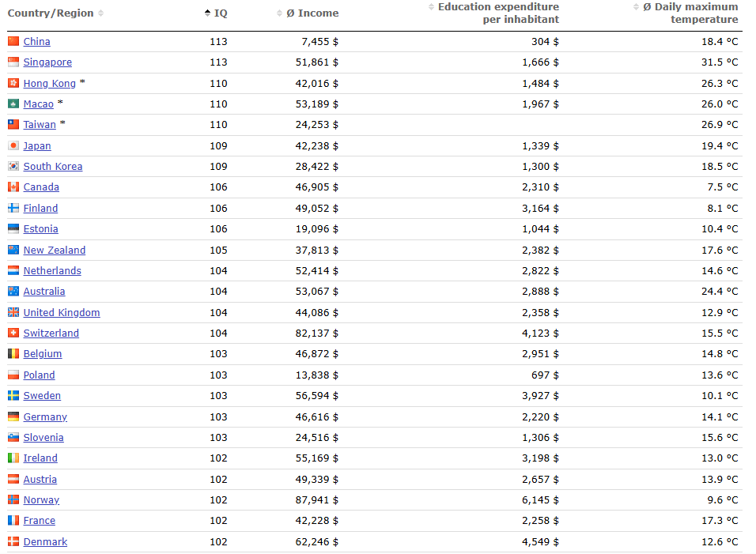Click the Norway flag icon
The width and height of the screenshot is (756, 554).
[x=13, y=500]
